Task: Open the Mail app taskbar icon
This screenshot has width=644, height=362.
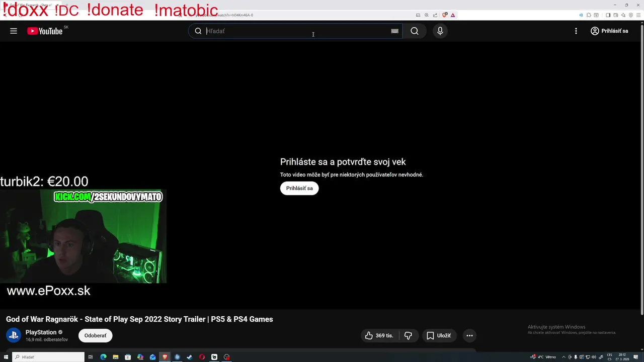Action: coord(152,357)
